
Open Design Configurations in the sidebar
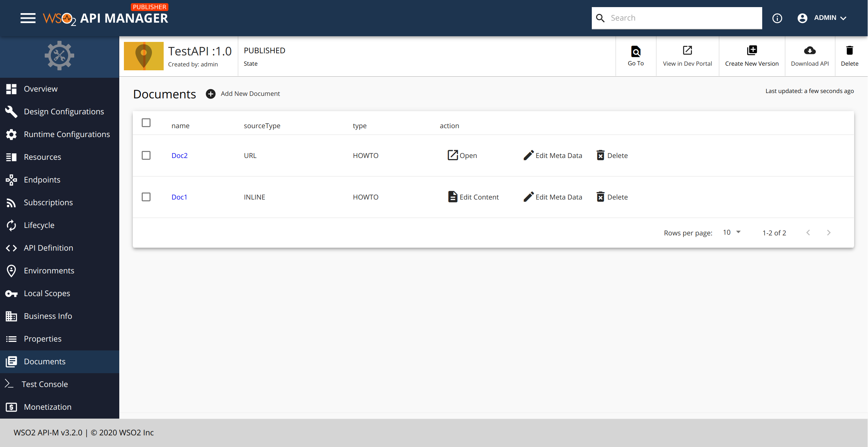(x=60, y=111)
